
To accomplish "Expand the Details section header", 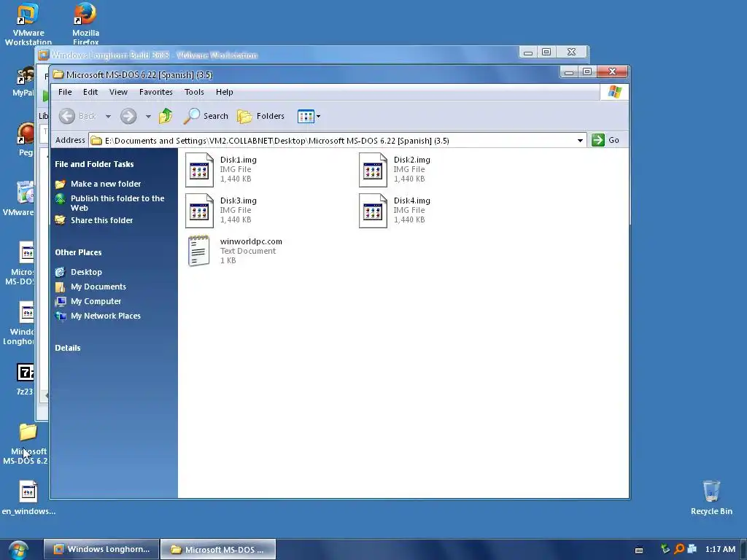I will tap(68, 348).
